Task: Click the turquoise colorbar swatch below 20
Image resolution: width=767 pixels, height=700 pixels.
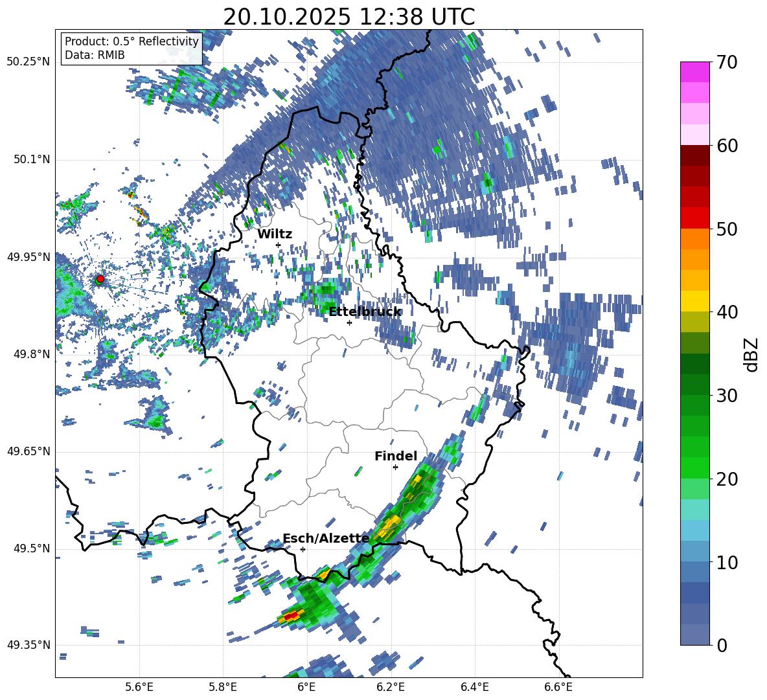Action: click(695, 510)
